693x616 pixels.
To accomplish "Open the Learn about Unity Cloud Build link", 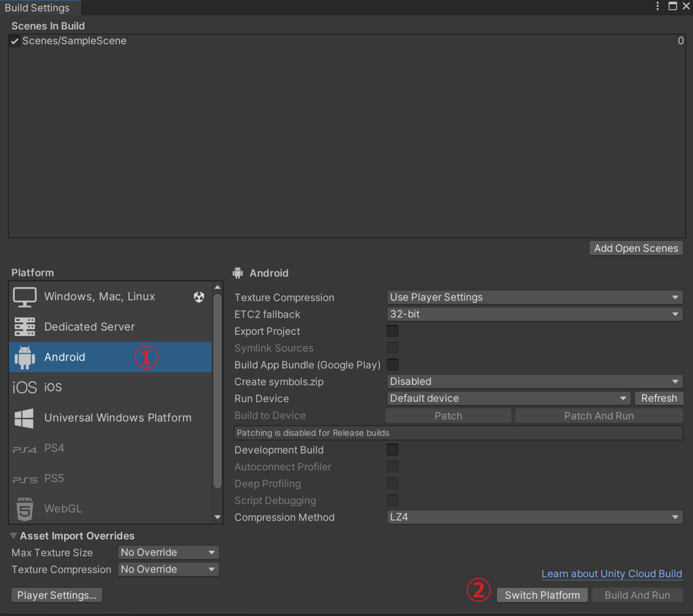I will (x=612, y=574).
